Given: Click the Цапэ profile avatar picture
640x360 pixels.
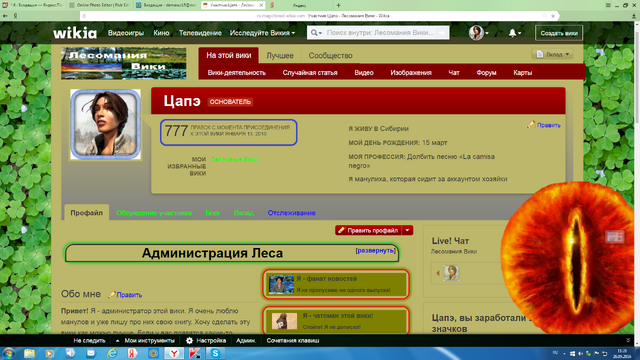Looking at the screenshot, I should [x=105, y=124].
